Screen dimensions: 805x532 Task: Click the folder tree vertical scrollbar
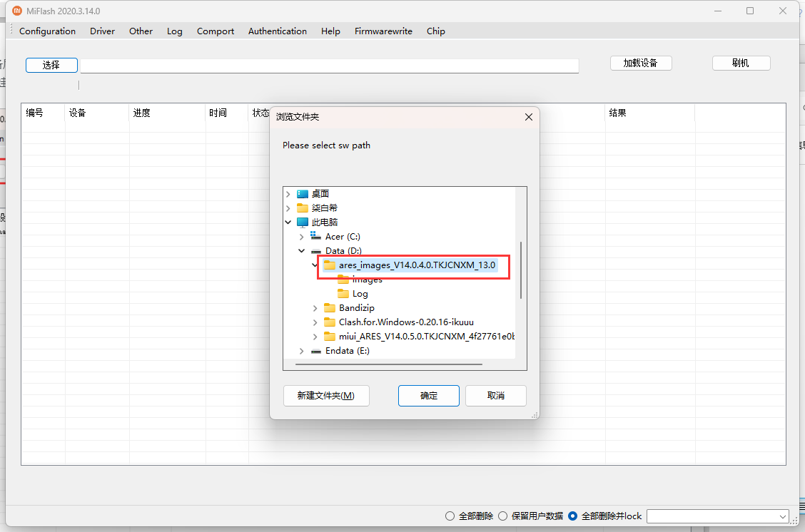521,270
